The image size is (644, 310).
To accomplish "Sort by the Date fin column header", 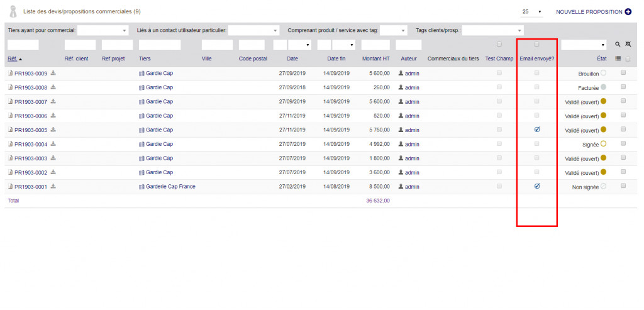I will pyautogui.click(x=336, y=58).
